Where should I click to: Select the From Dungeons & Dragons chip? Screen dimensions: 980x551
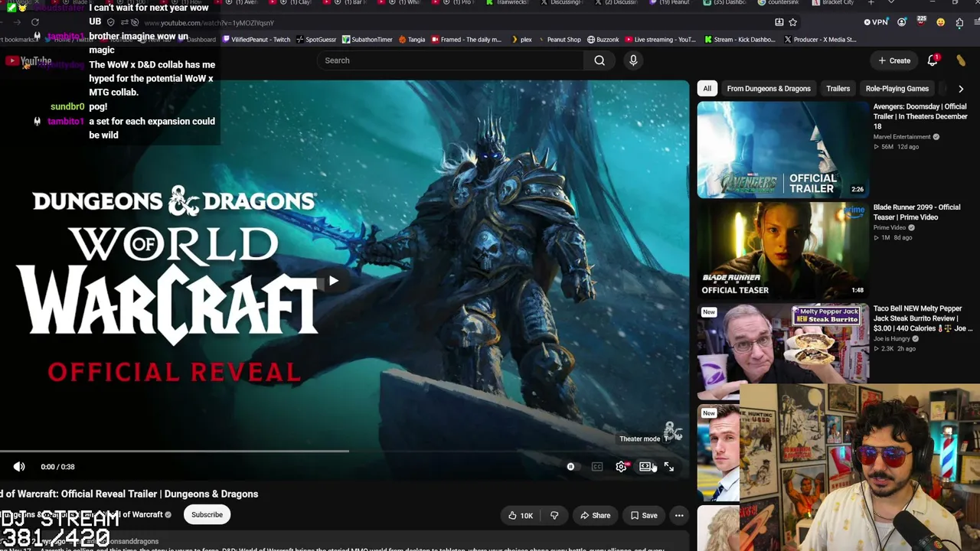click(769, 89)
